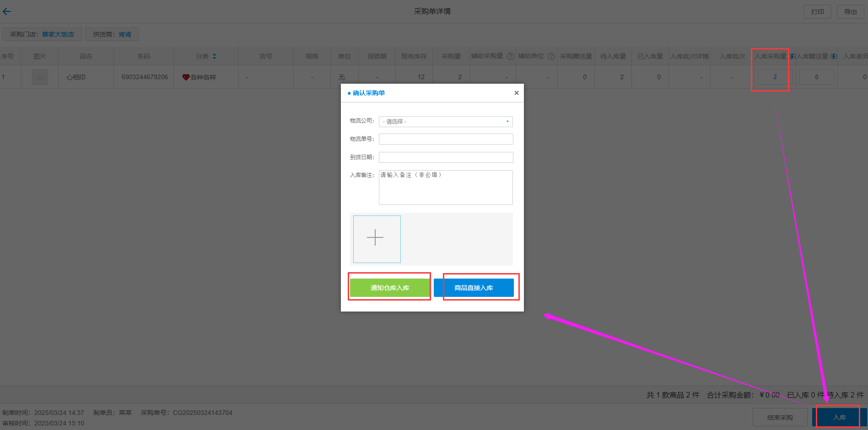The width and height of the screenshot is (868, 430).
Task: Click the green 通知仓库入库 button
Action: point(390,288)
